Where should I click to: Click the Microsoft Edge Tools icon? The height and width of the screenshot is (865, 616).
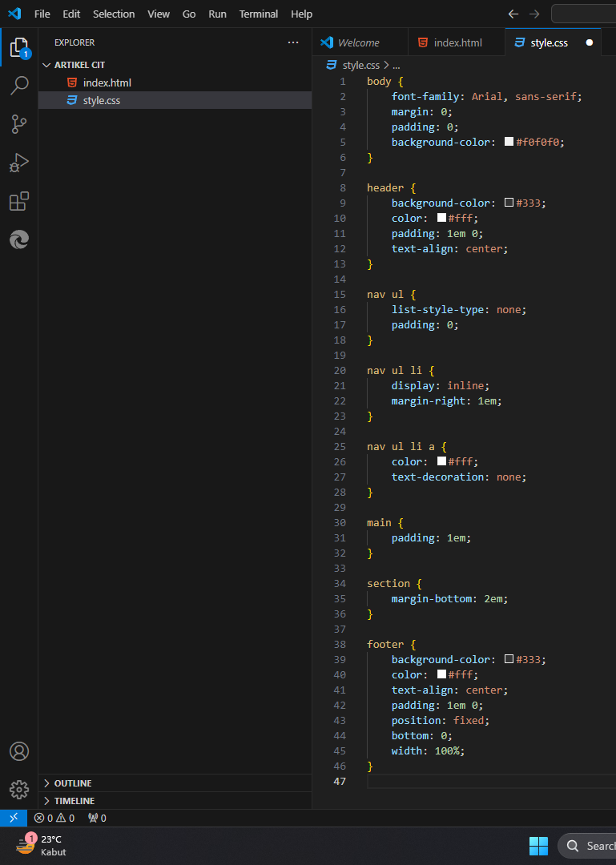19,239
